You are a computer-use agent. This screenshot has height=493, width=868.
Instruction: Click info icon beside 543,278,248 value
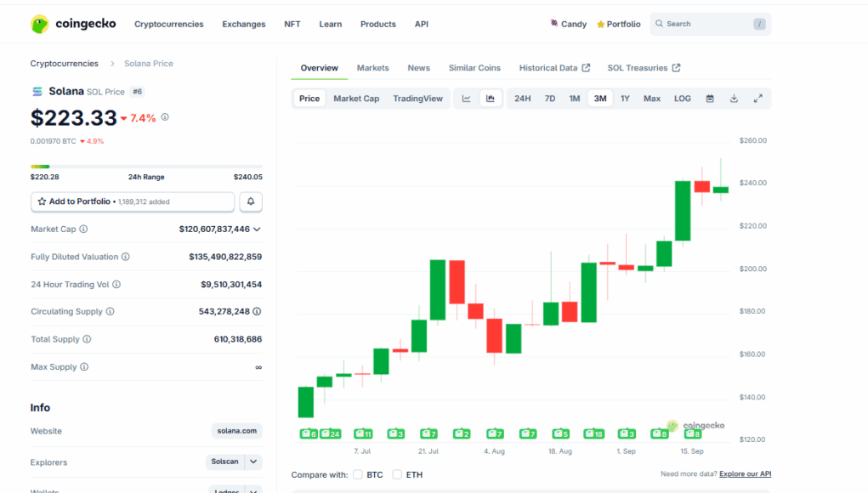point(257,311)
